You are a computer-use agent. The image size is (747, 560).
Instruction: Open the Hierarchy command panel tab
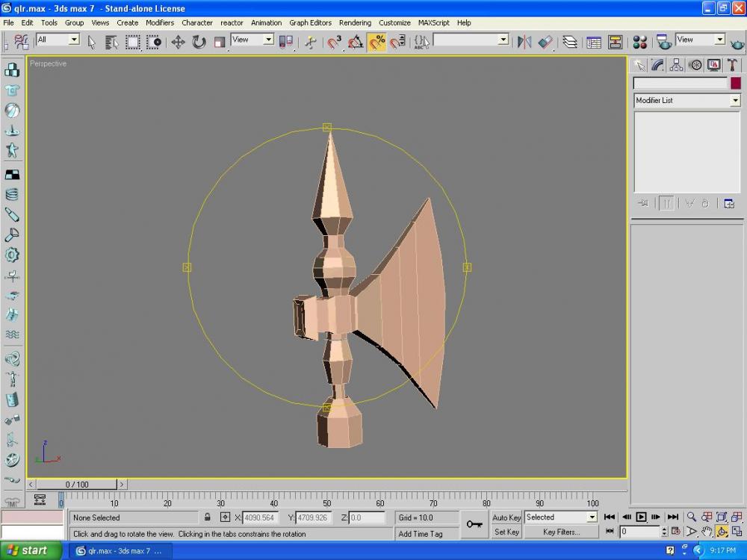(x=676, y=66)
